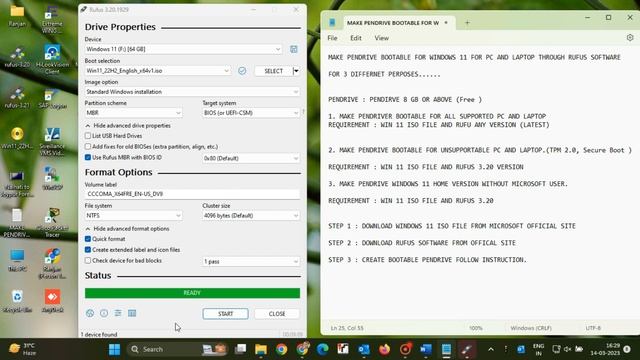Open Rufus About info icon
640x360 pixels.
point(104,313)
